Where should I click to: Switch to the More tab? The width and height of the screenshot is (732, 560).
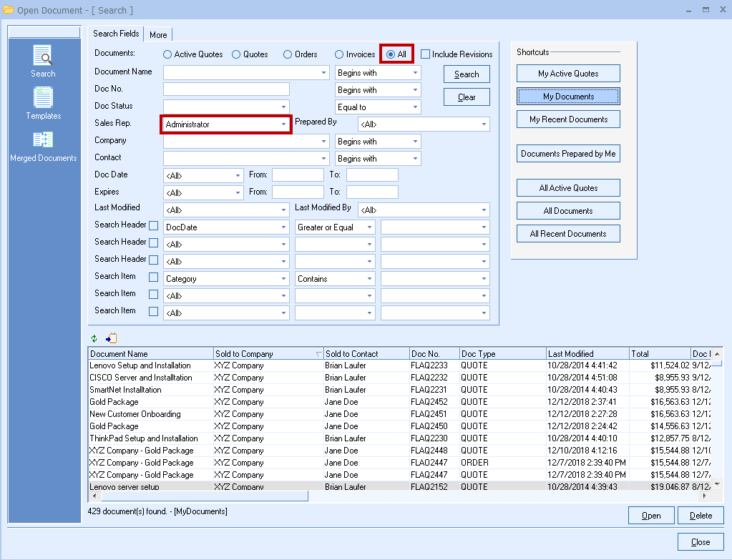[x=158, y=34]
